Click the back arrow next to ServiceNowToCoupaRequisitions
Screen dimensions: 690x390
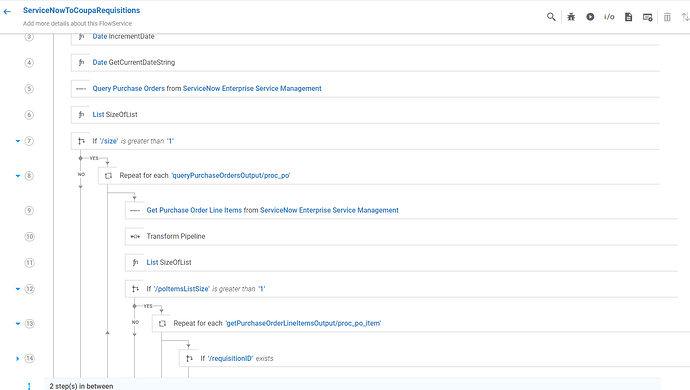pos(7,12)
